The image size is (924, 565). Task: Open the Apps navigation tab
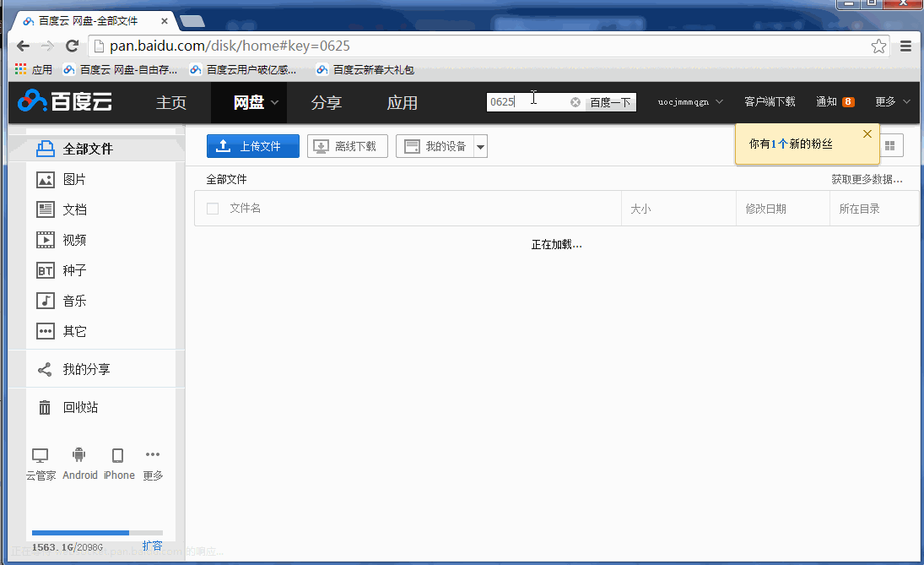403,103
